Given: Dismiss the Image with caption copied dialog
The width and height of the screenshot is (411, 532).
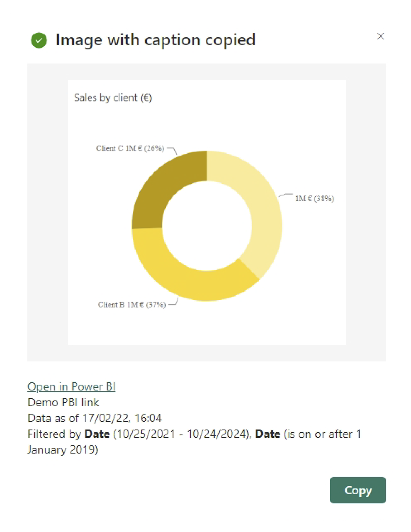Looking at the screenshot, I should 381,37.
